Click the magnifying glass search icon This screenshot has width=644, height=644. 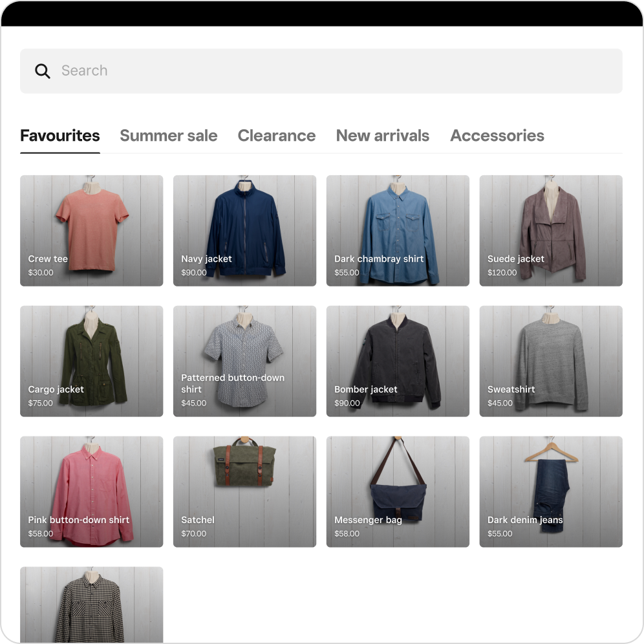42,71
